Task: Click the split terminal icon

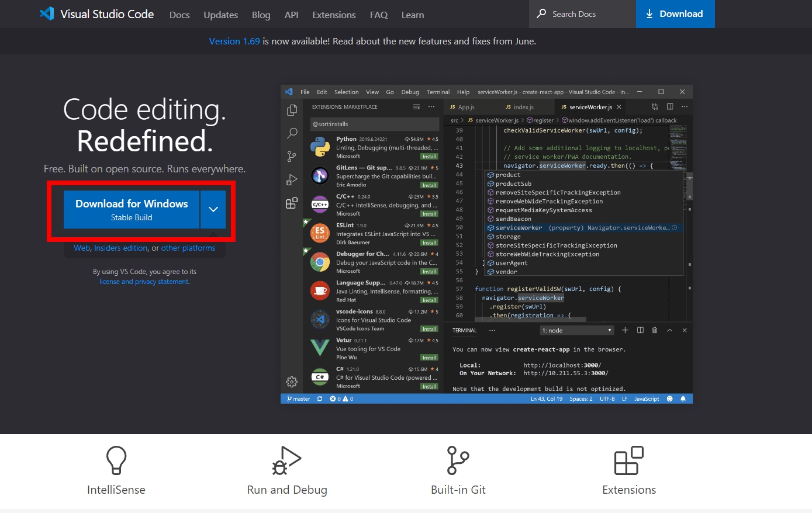Action: point(640,330)
